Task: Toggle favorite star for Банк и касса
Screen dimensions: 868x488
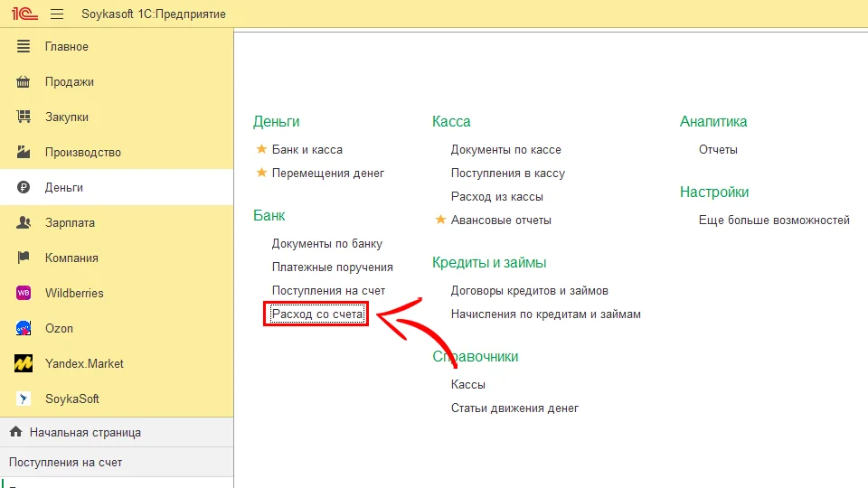Action: tap(262, 149)
